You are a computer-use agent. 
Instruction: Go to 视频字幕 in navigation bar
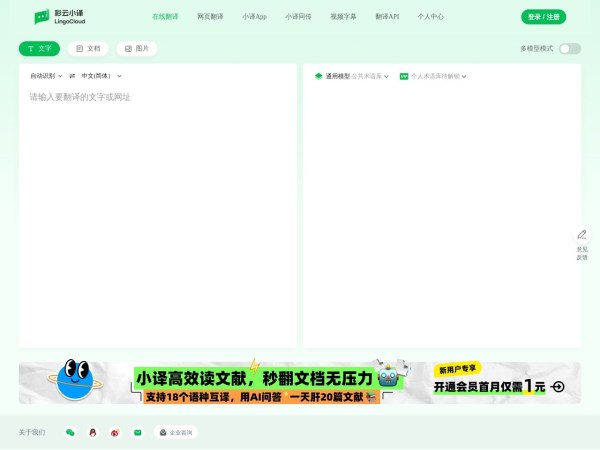click(343, 17)
